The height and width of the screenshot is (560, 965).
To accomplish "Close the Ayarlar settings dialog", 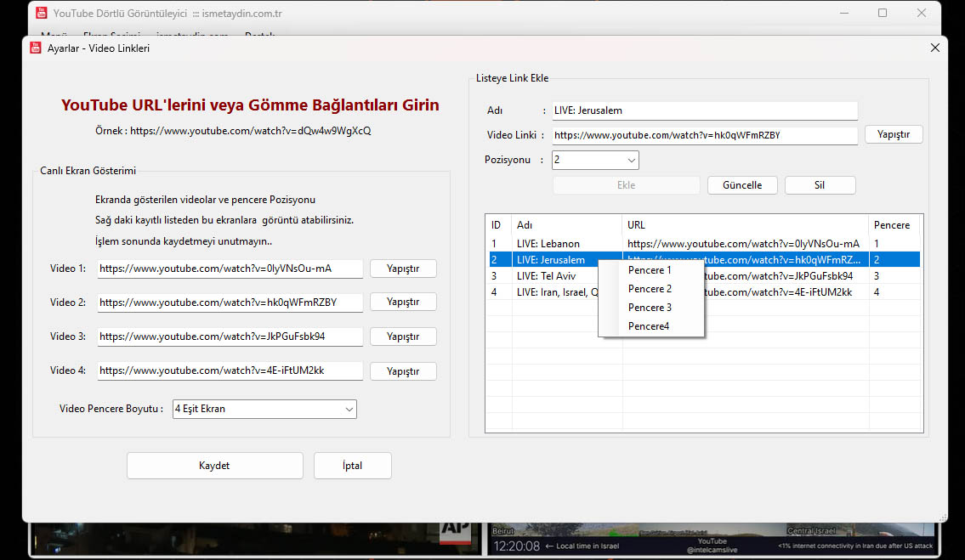I will click(x=935, y=48).
